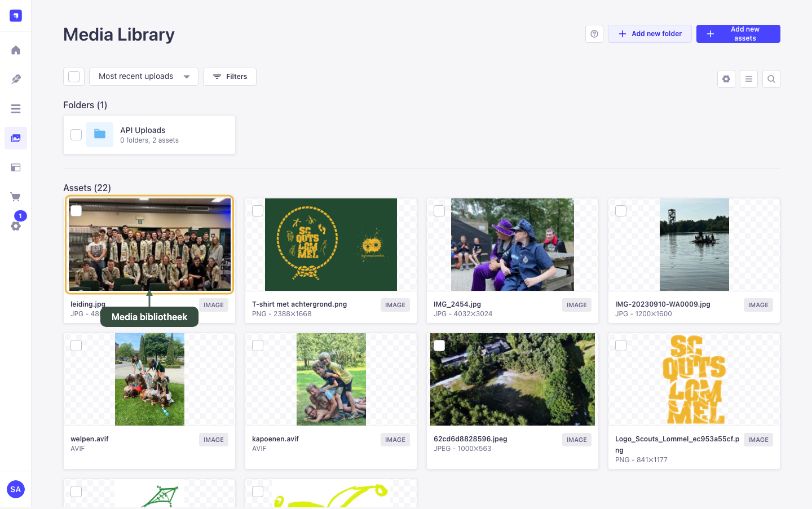Open the API Uploads folder name
The image size is (812, 509).
pyautogui.click(x=143, y=130)
